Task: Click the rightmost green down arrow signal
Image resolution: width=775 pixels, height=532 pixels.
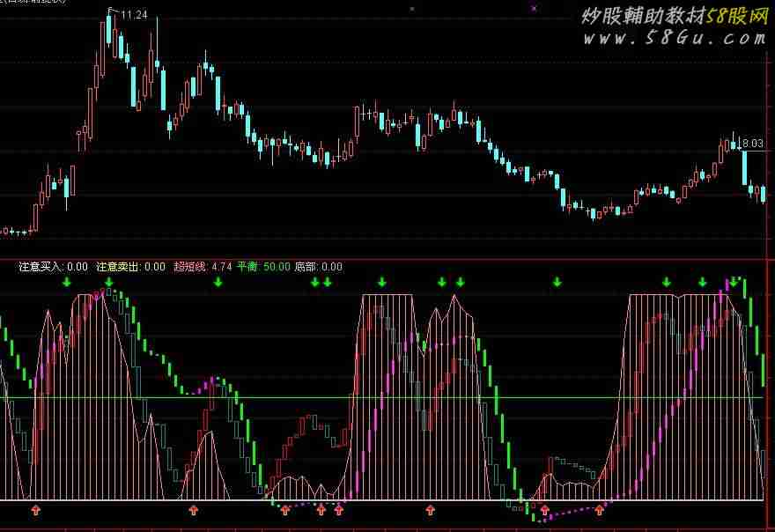Action: 734,282
